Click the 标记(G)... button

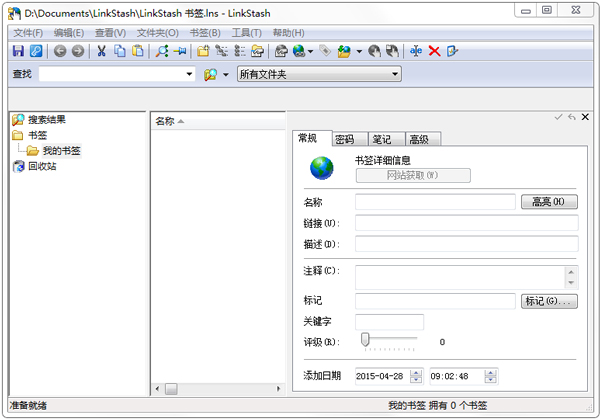pos(549,301)
